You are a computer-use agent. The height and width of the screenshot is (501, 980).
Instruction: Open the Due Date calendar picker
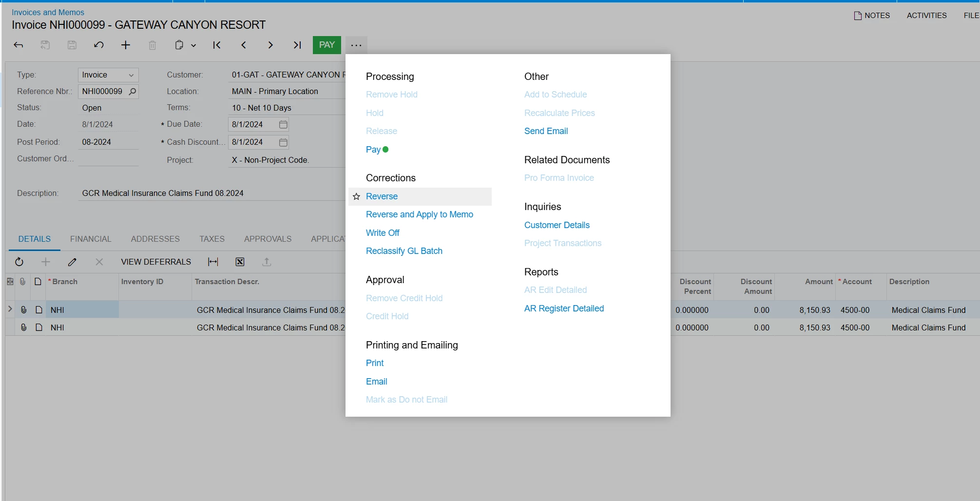tap(283, 124)
